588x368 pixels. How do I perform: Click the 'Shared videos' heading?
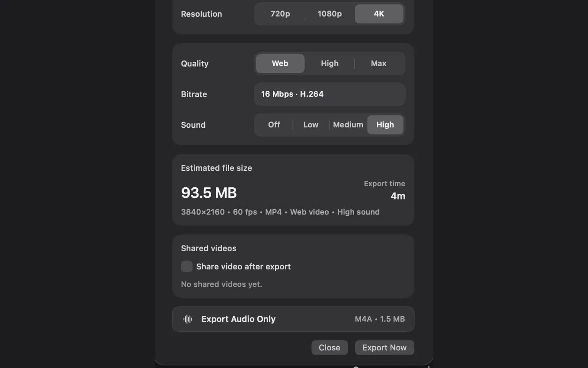(x=209, y=248)
